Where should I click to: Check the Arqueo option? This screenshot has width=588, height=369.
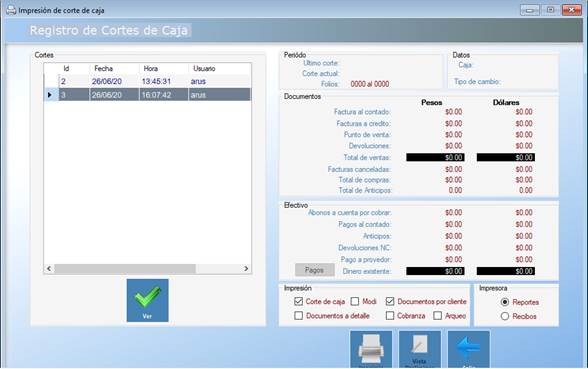pyautogui.click(x=438, y=315)
